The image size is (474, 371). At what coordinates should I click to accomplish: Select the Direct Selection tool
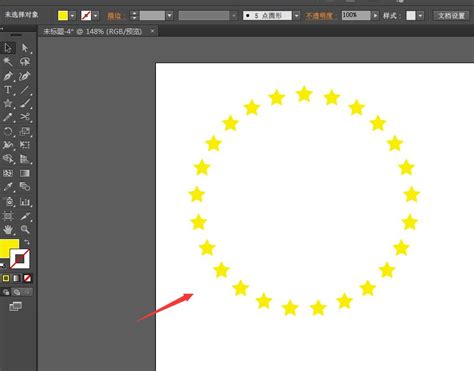(25, 48)
